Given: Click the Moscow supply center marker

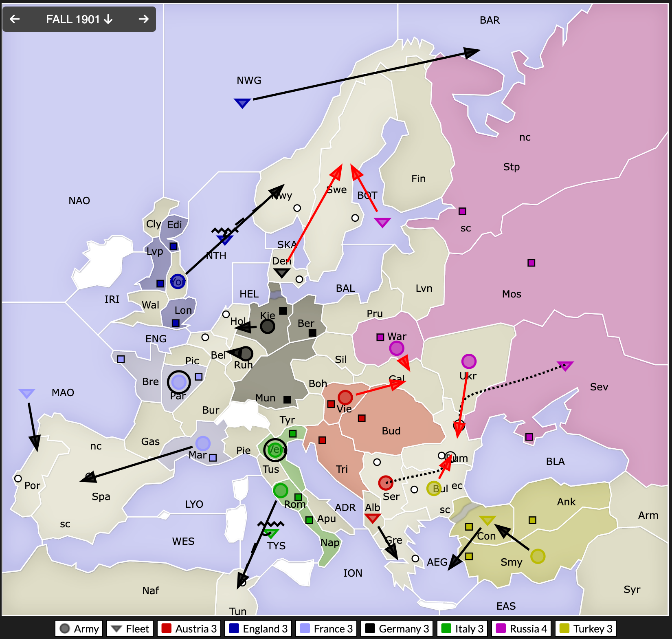Looking at the screenshot, I should pos(531,263).
